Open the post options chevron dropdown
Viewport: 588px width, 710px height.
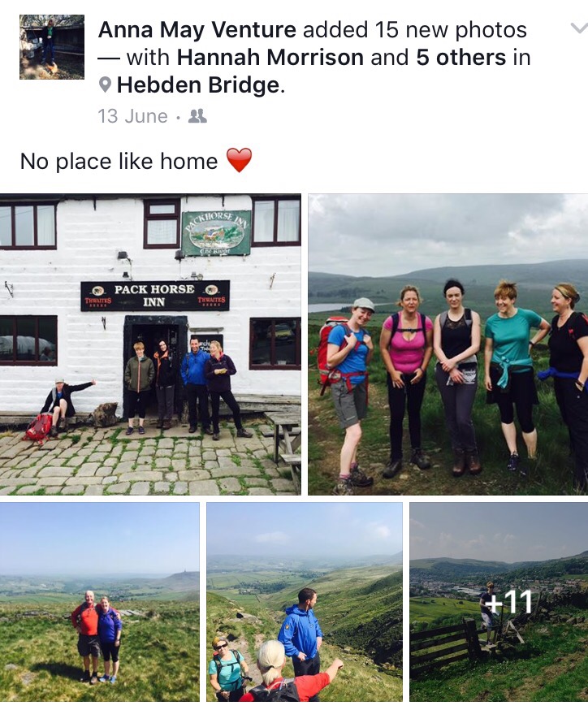pyautogui.click(x=578, y=28)
